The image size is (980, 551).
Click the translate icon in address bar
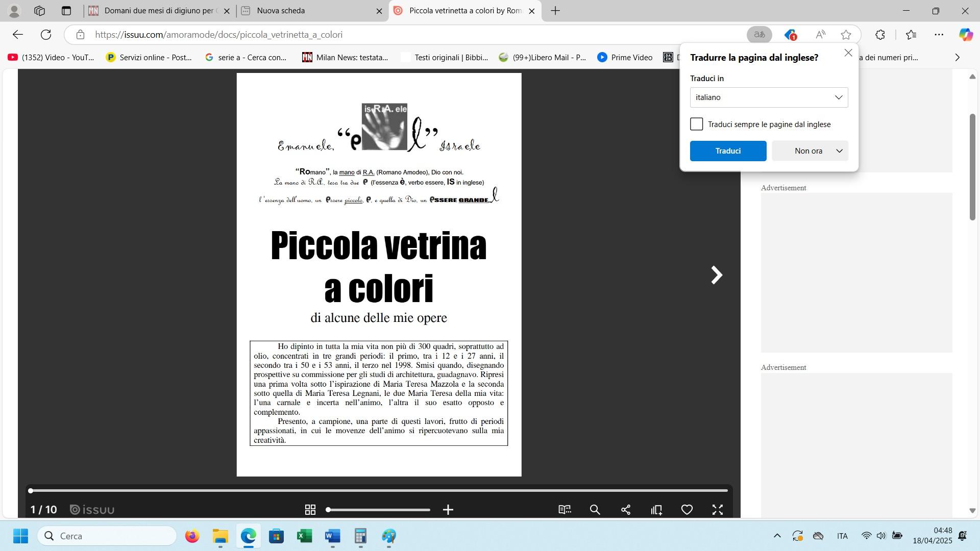759,35
